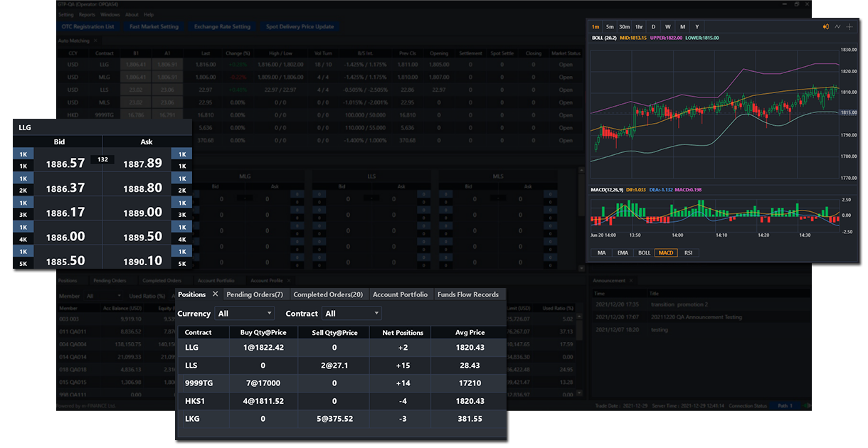Close the Positions tab with its X
The image size is (868, 448).
tap(215, 294)
